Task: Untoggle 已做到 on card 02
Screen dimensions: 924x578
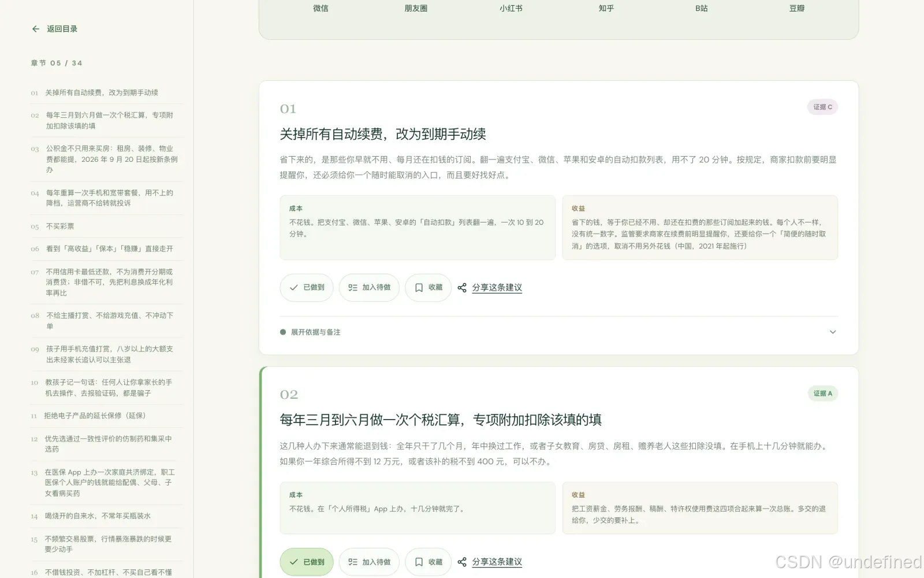Action: pyautogui.click(x=307, y=562)
